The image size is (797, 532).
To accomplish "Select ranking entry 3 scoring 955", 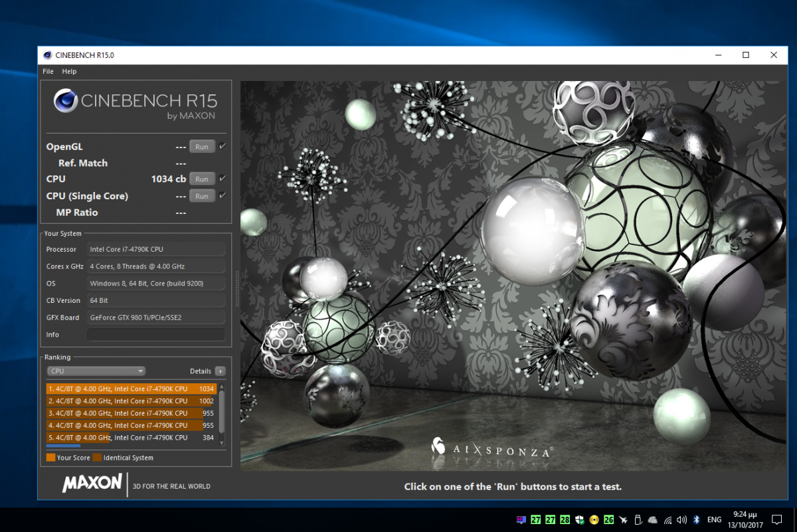I will [132, 413].
